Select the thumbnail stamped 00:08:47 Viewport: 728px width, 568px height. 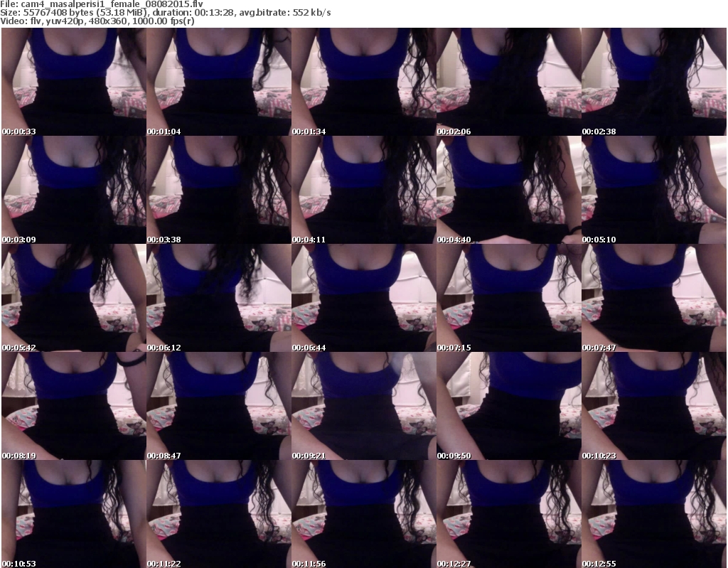[x=219, y=406]
